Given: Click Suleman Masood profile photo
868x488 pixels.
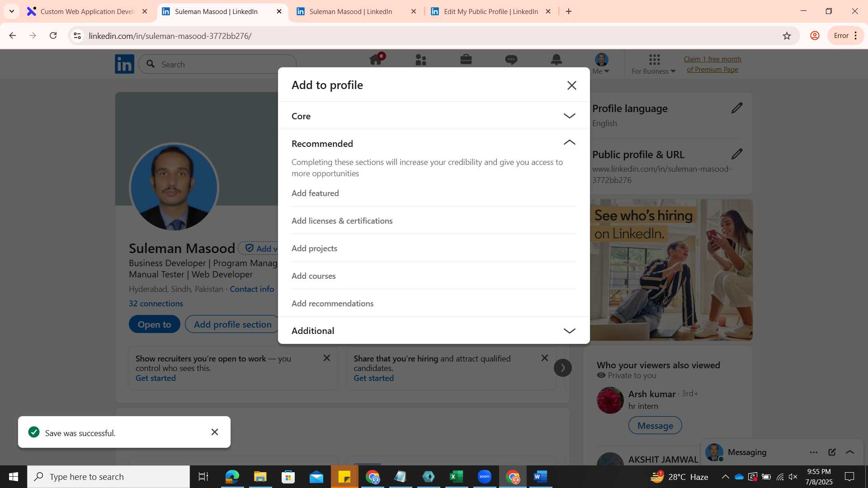Looking at the screenshot, I should [174, 188].
